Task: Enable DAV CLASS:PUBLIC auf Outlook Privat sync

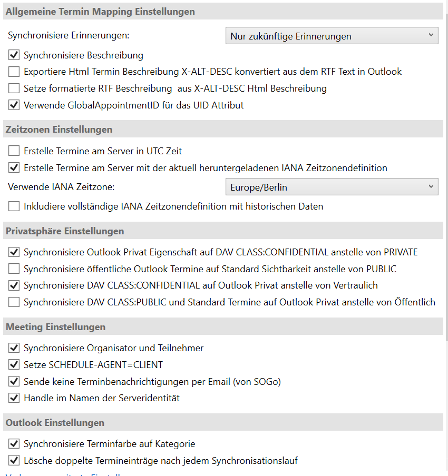Action: pyautogui.click(x=14, y=302)
